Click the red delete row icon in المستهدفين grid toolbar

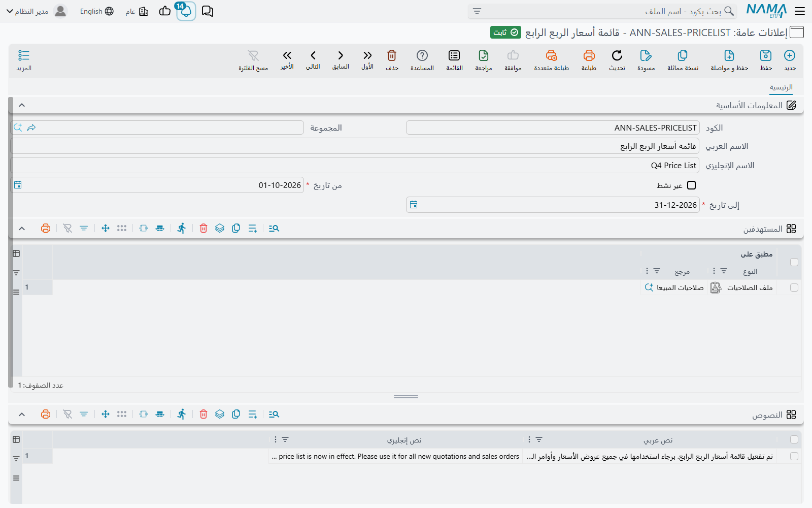[204, 229]
